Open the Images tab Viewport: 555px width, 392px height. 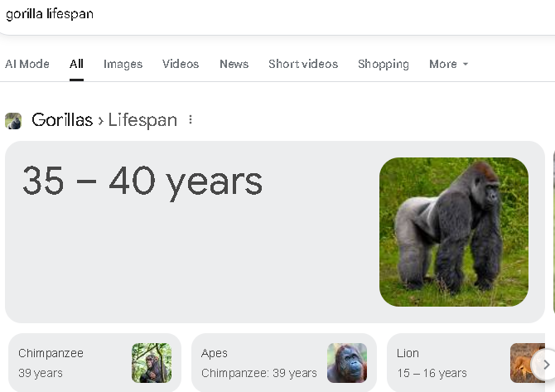click(x=123, y=64)
